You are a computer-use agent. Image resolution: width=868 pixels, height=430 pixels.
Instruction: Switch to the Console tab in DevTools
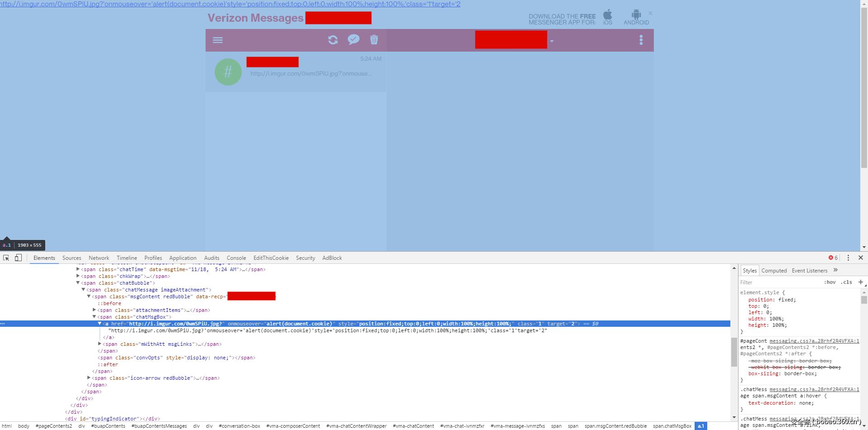click(x=236, y=258)
